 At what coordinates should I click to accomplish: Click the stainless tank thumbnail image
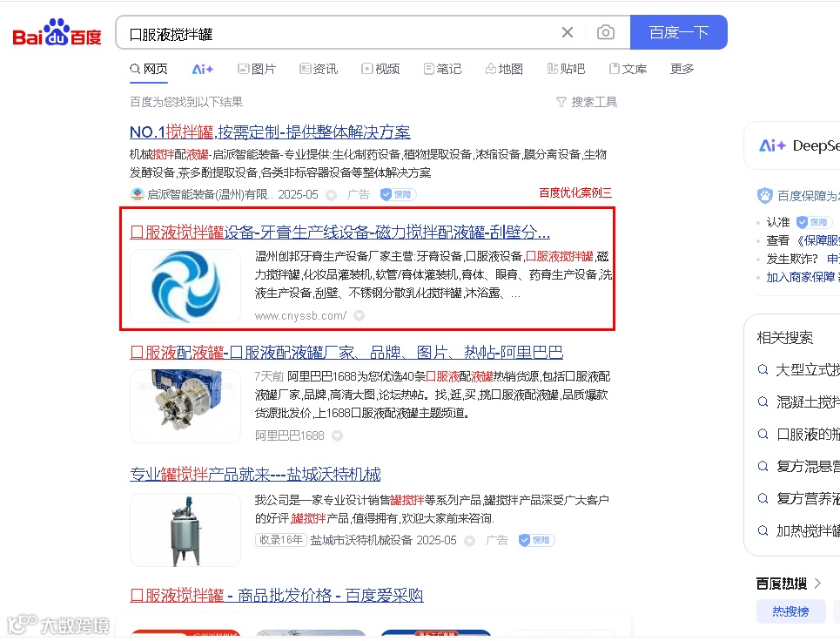tap(185, 530)
